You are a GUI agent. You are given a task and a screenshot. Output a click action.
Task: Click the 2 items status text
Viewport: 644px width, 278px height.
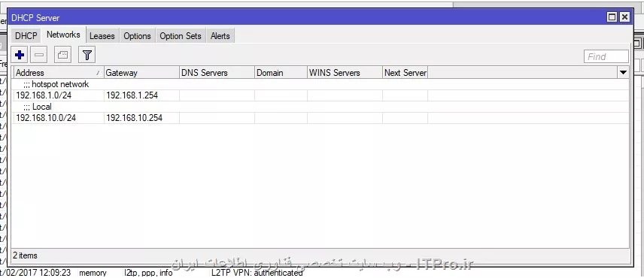tap(25, 255)
